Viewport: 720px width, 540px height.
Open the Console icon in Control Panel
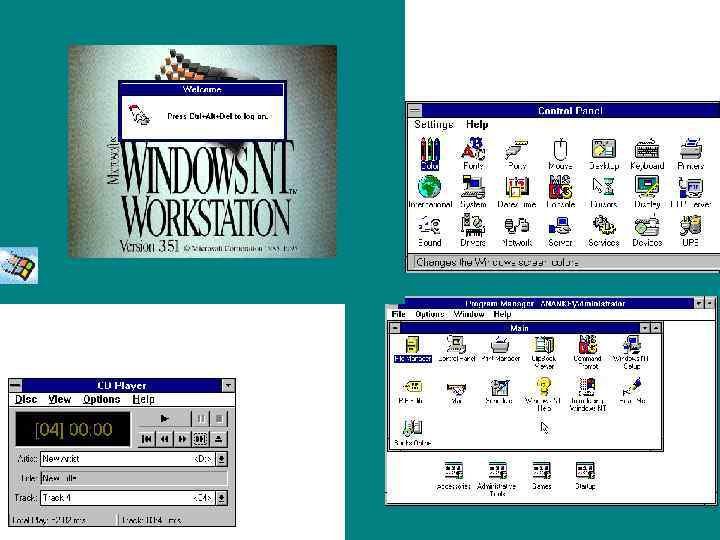560,192
